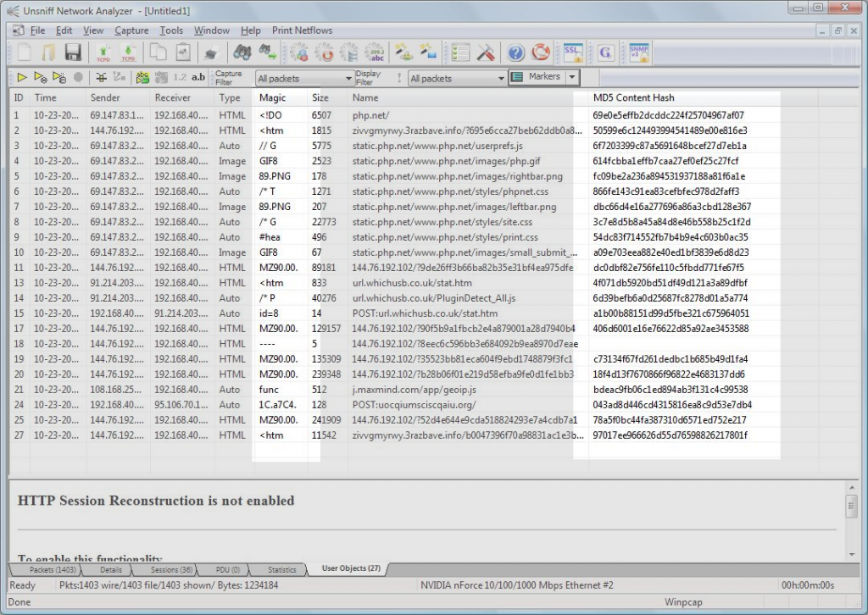Screen dimensions: 868x615
Task: Open the Edit menu
Action: pyautogui.click(x=64, y=30)
